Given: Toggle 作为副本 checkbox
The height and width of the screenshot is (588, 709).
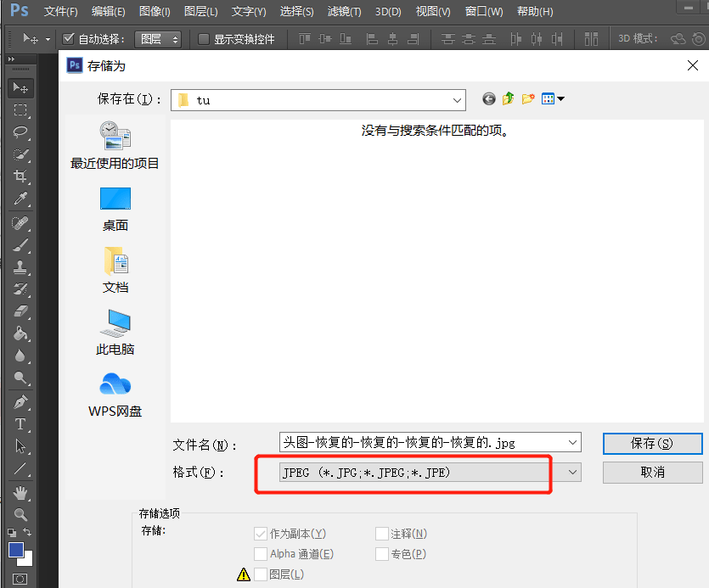Looking at the screenshot, I should pos(261,534).
